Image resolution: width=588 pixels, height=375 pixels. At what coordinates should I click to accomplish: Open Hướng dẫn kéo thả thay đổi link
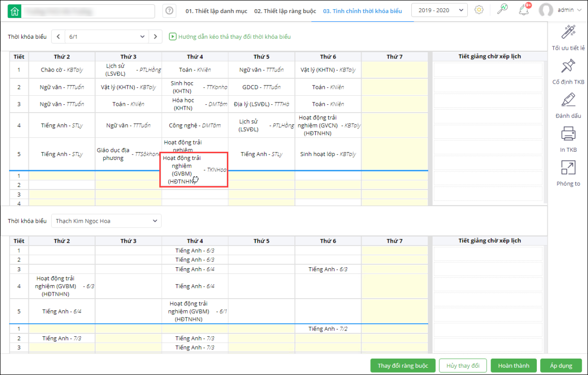[x=234, y=36]
